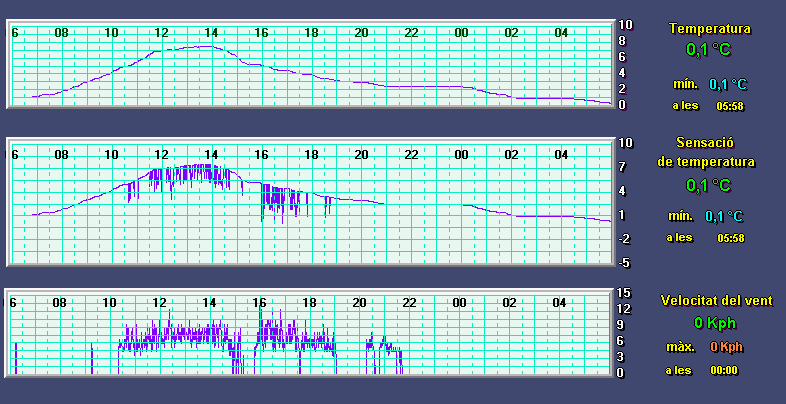Screen dimensions: 786x404
Task: Click hour label 22 on the wind chart
Action: 409,303
